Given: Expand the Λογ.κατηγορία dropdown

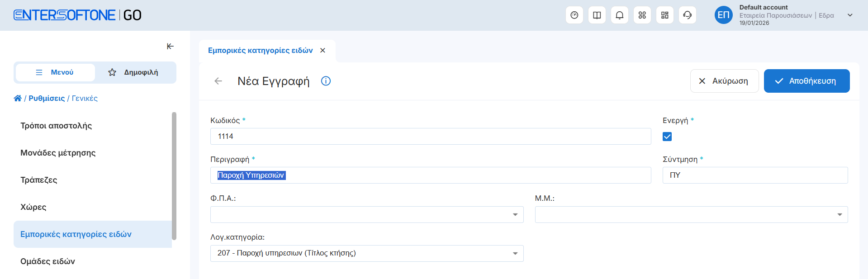Looking at the screenshot, I should click(x=515, y=253).
